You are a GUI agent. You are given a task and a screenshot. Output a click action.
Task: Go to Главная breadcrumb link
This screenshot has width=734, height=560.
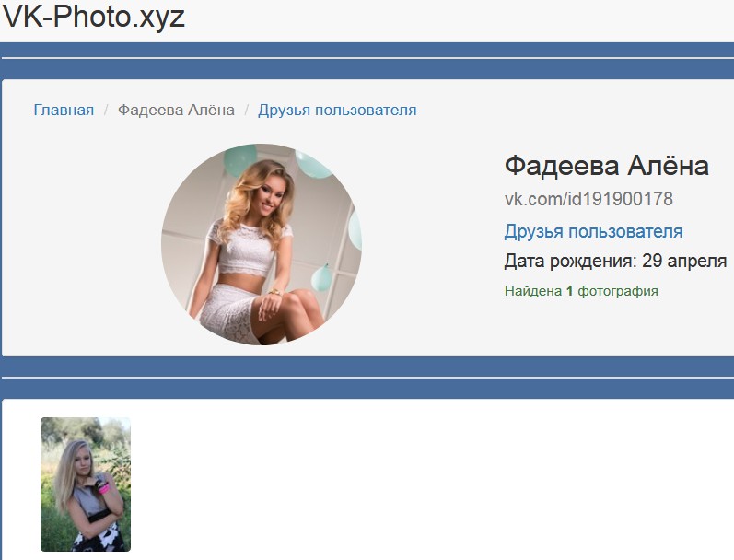(64, 110)
